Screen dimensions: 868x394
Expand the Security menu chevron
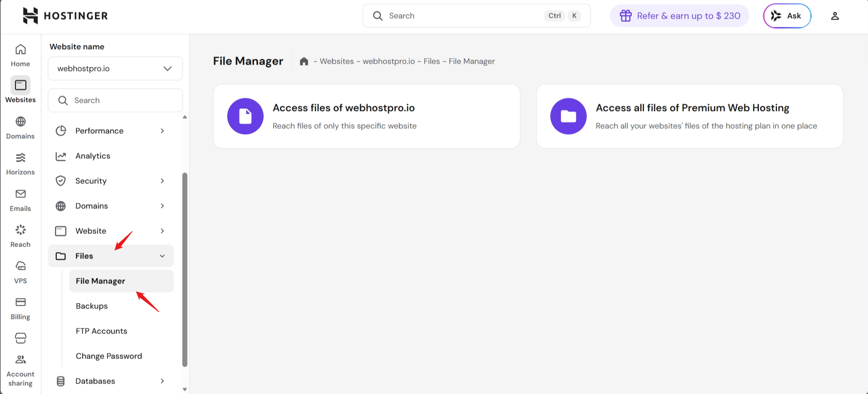[x=162, y=181]
